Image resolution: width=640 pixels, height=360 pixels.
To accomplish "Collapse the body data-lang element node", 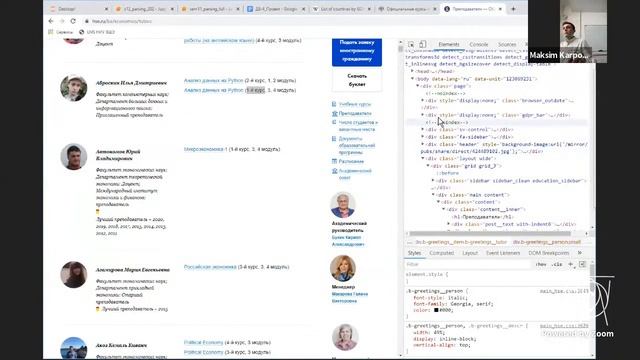I will (x=412, y=79).
